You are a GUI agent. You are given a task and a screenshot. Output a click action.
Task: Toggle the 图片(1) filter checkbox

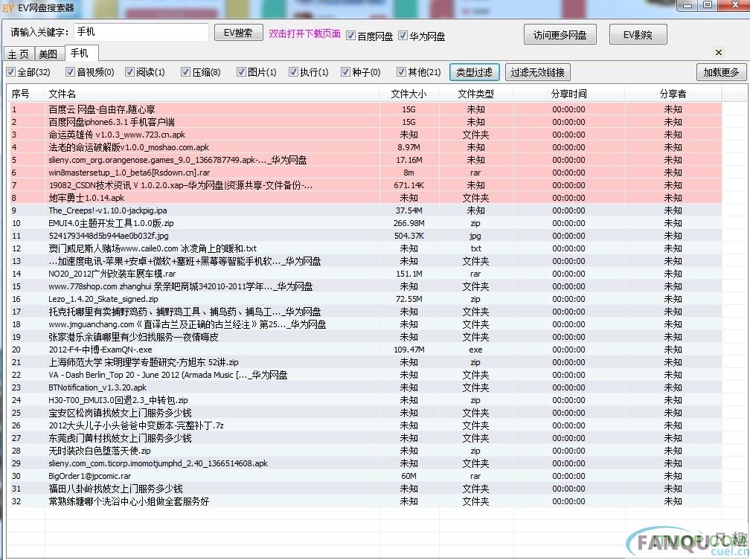point(242,72)
